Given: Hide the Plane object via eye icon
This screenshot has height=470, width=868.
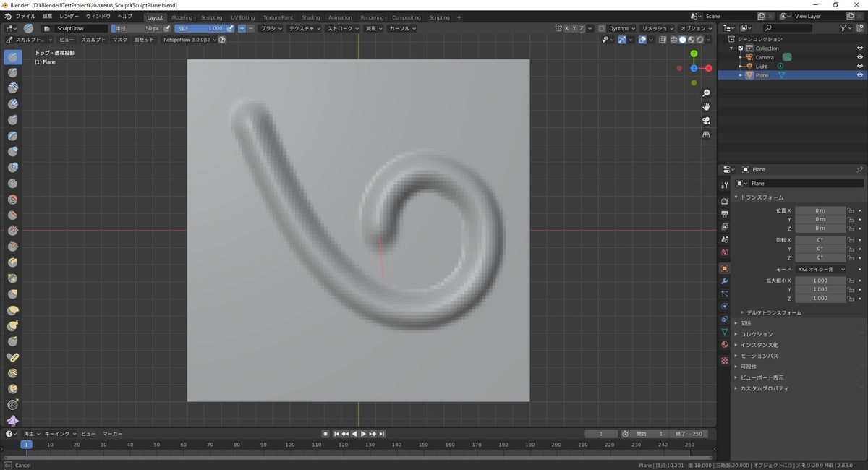Looking at the screenshot, I should tap(860, 75).
